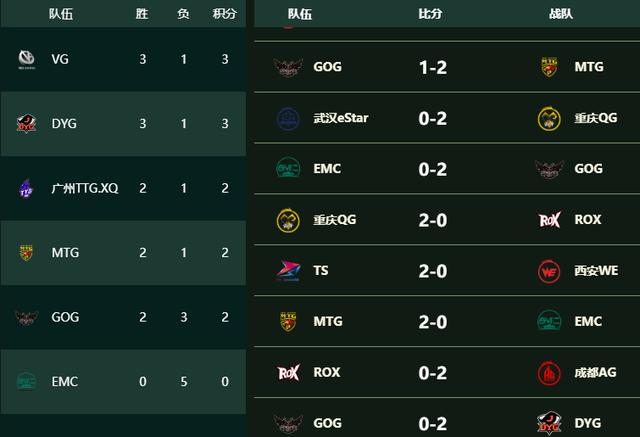The height and width of the screenshot is (437, 640).
Task: Open the DYG team name in last match row
Action: point(588,423)
